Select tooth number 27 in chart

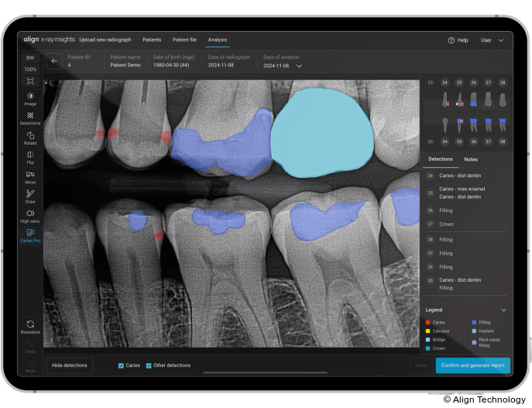click(488, 82)
